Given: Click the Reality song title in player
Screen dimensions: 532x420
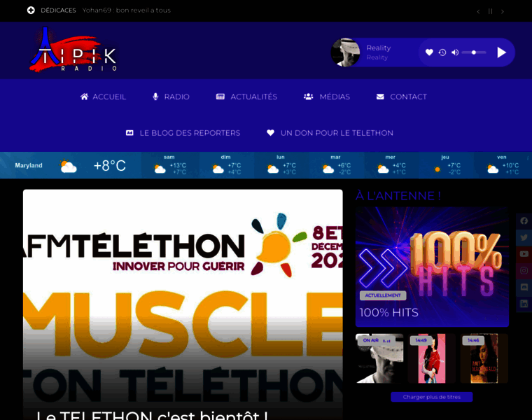Looking at the screenshot, I should pos(379,48).
